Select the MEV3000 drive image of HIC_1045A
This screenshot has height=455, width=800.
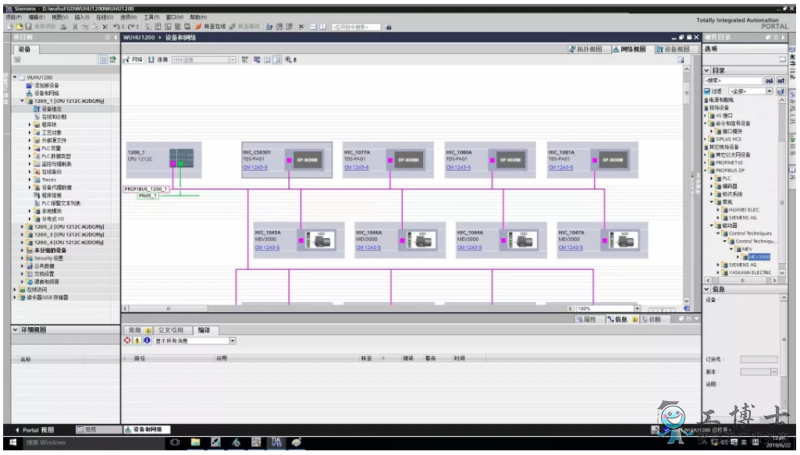click(320, 240)
